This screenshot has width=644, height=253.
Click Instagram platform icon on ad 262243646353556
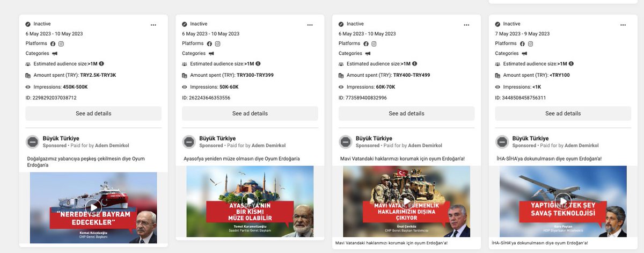coord(218,44)
